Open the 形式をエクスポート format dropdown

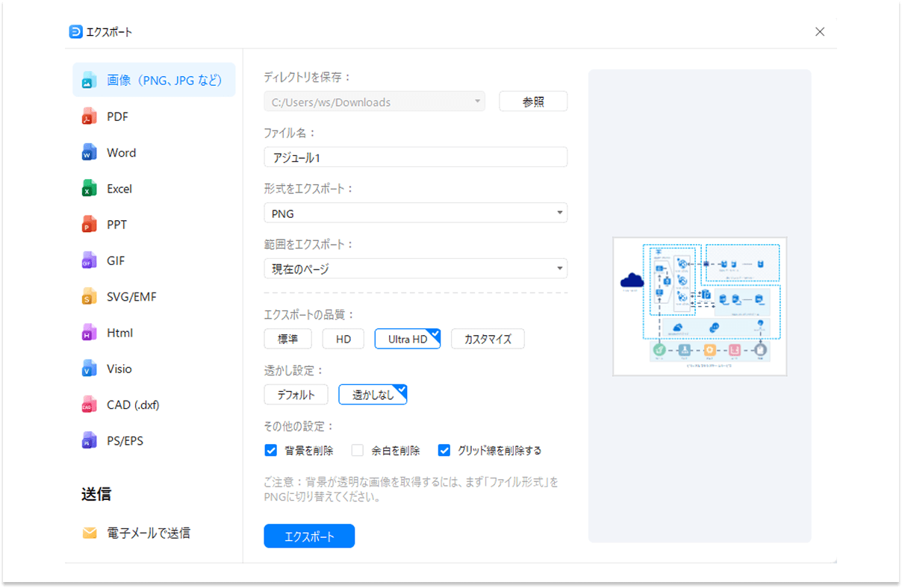[x=559, y=213]
